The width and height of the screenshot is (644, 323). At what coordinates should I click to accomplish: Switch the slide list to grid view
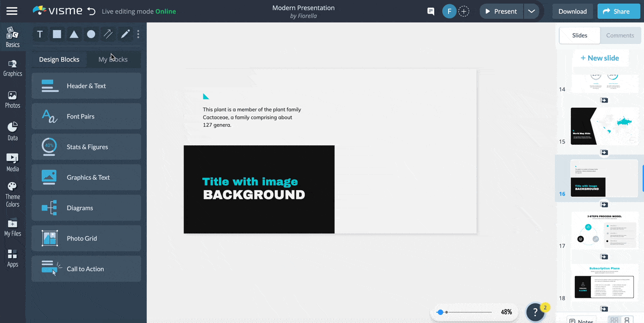pyautogui.click(x=614, y=320)
